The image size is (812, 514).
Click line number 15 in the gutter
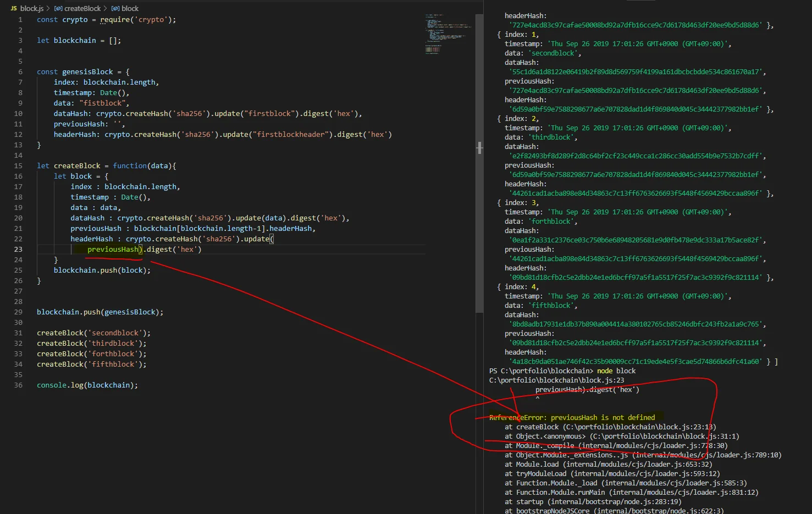(18, 165)
